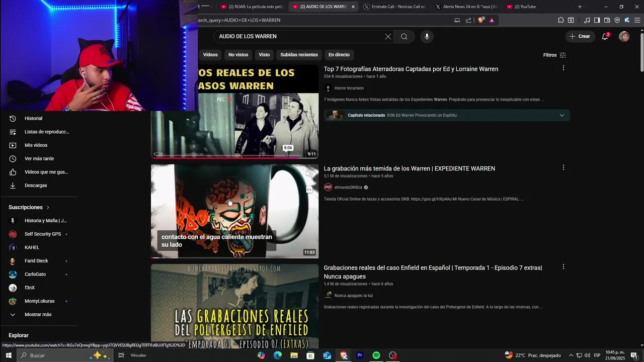644x362 pixels.
Task: Start voice search with the microphone
Action: pos(427,36)
